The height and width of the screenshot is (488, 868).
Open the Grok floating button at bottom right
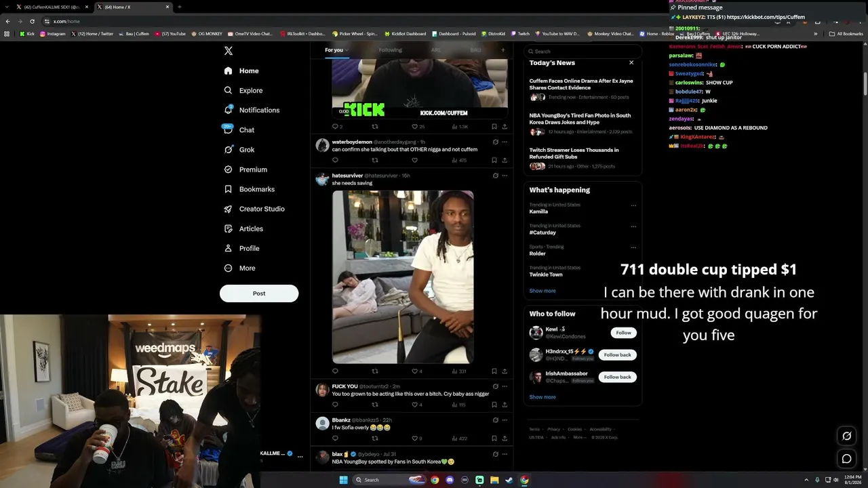pos(846,436)
